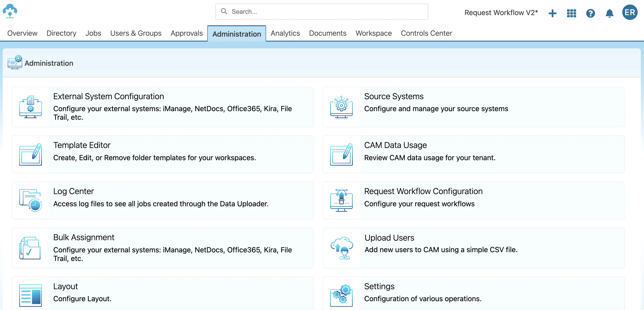Click the Request Workflow Configuration icon

click(341, 200)
